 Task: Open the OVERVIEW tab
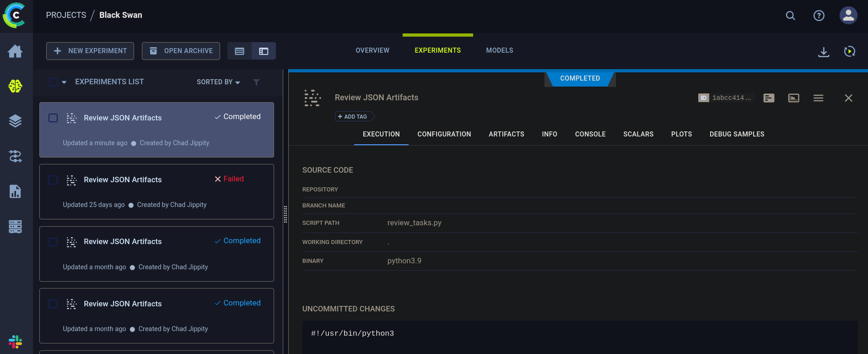(372, 50)
